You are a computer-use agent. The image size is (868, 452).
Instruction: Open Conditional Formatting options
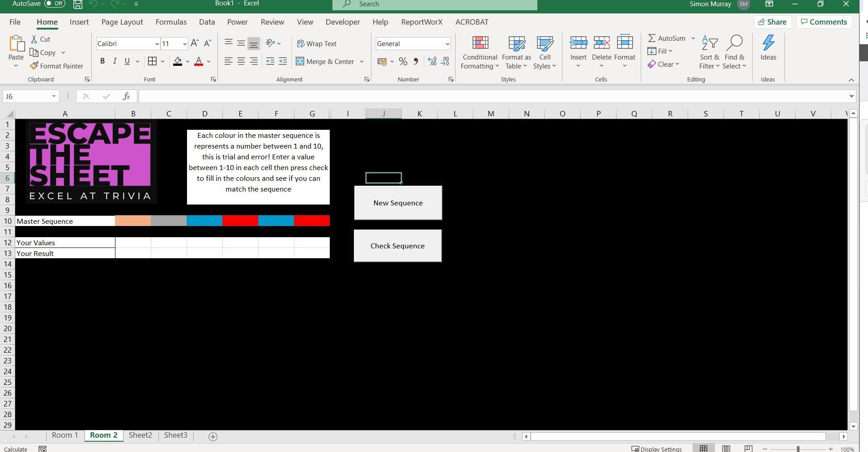coord(479,51)
